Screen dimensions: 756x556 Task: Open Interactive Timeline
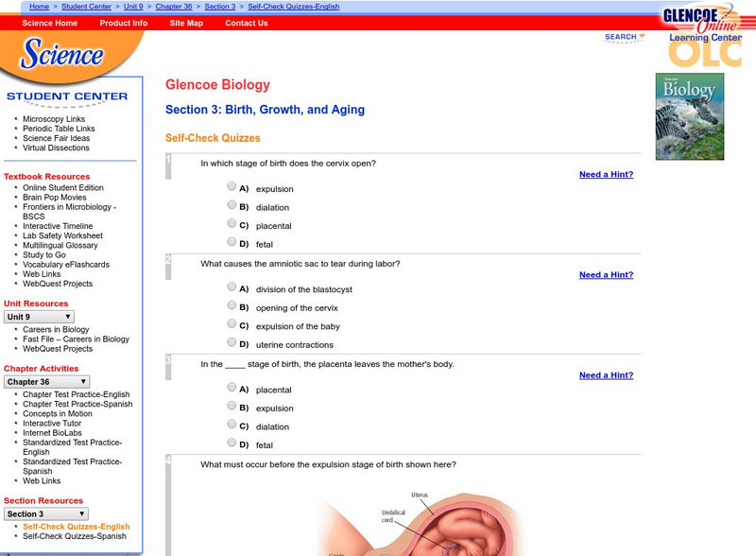click(x=58, y=226)
